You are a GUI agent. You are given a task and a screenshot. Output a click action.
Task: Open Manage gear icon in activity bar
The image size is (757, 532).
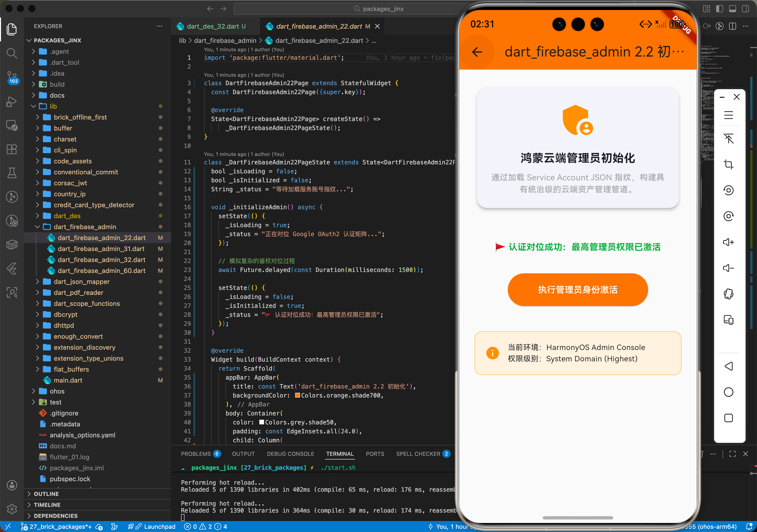pos(12,509)
